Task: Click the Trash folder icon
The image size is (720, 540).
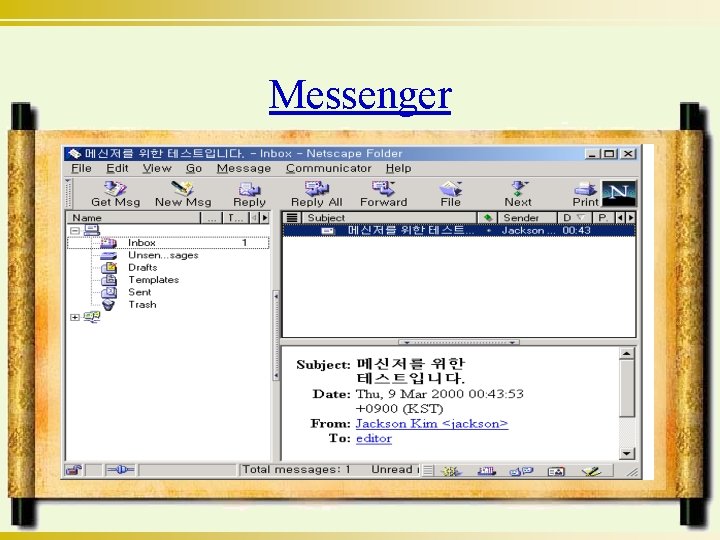Action: (x=109, y=305)
